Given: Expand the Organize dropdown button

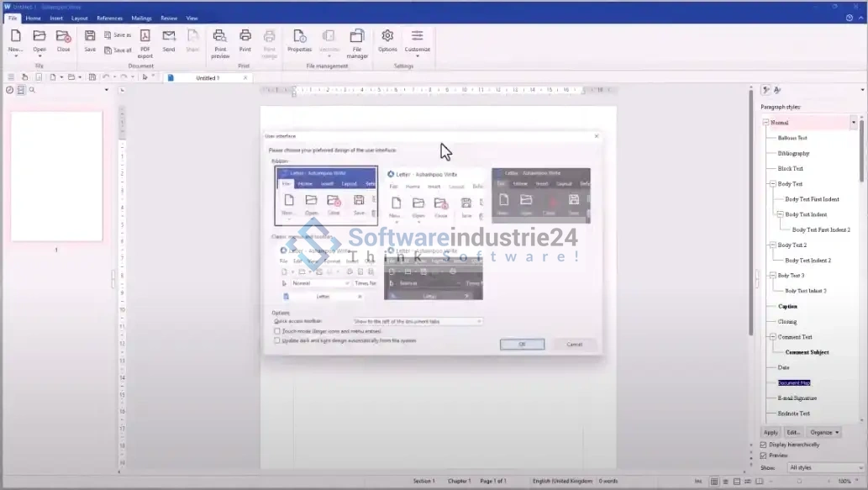Looking at the screenshot, I should (x=823, y=432).
